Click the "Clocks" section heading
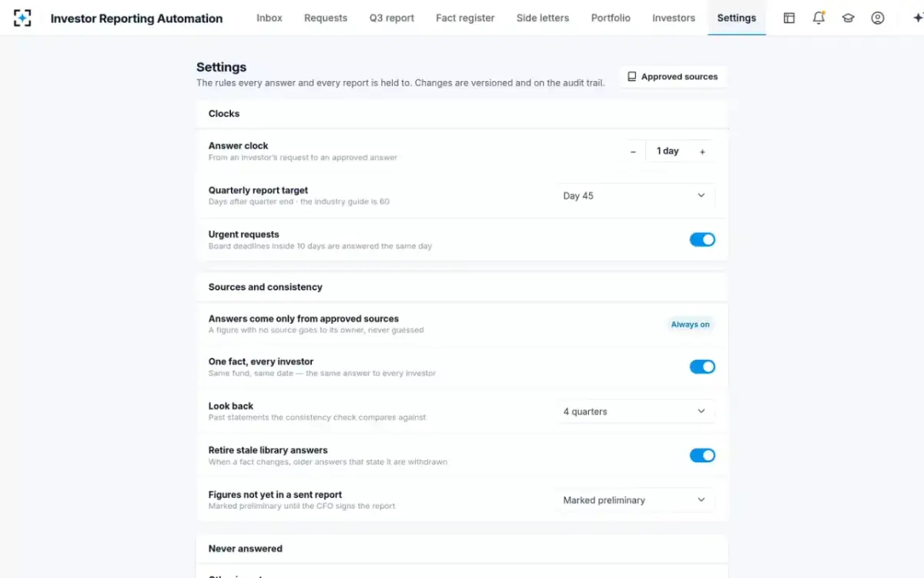The height and width of the screenshot is (578, 924). click(x=224, y=113)
